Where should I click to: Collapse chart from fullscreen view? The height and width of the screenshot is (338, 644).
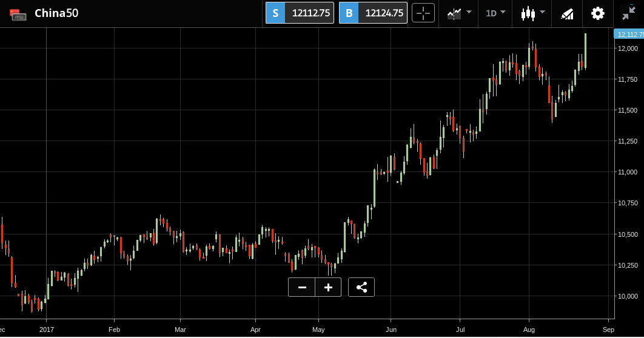click(628, 13)
